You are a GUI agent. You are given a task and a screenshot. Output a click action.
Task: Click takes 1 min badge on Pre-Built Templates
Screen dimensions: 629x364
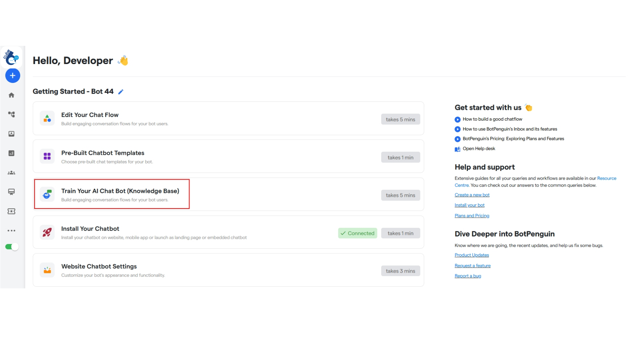pos(400,157)
